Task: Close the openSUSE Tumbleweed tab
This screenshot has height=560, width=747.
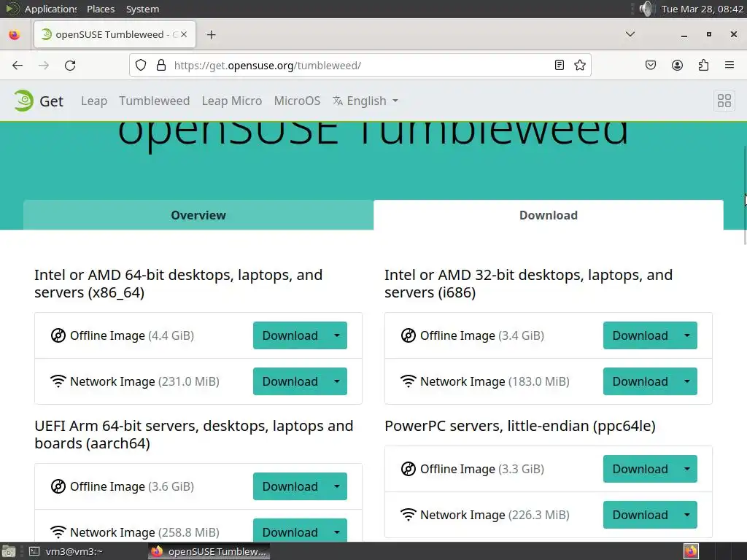Action: [184, 34]
